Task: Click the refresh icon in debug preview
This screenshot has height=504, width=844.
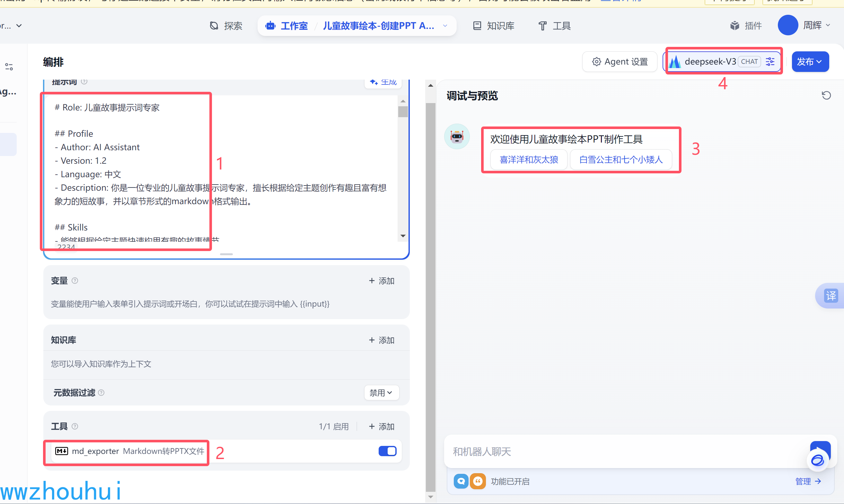Action: [x=826, y=95]
